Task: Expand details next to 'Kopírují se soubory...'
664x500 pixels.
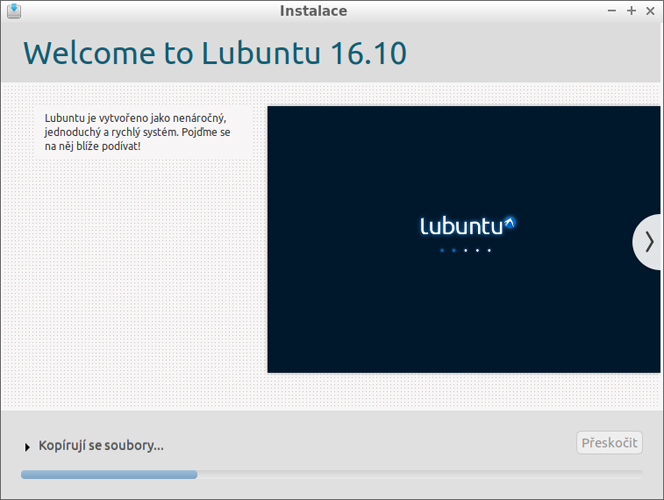Action: [28, 447]
